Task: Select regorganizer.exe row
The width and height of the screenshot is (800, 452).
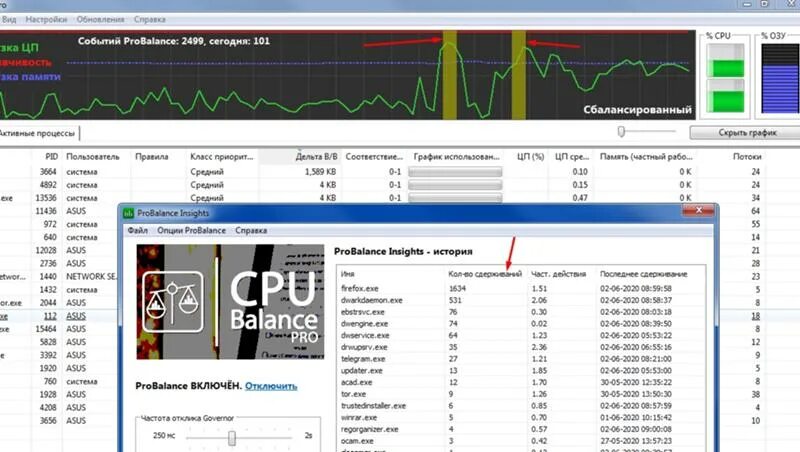Action: 520,429
